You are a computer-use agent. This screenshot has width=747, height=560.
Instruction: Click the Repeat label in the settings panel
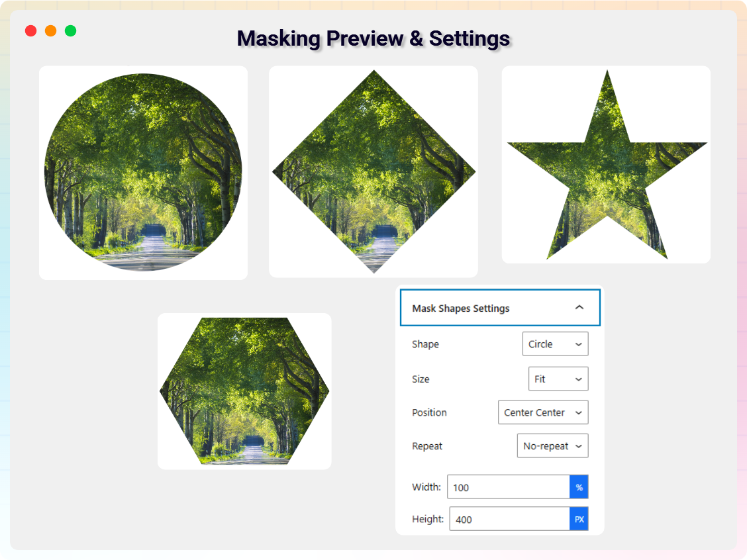click(x=427, y=446)
